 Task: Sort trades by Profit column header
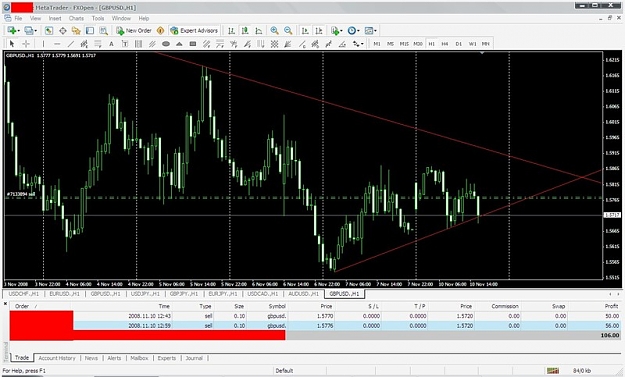click(x=611, y=306)
